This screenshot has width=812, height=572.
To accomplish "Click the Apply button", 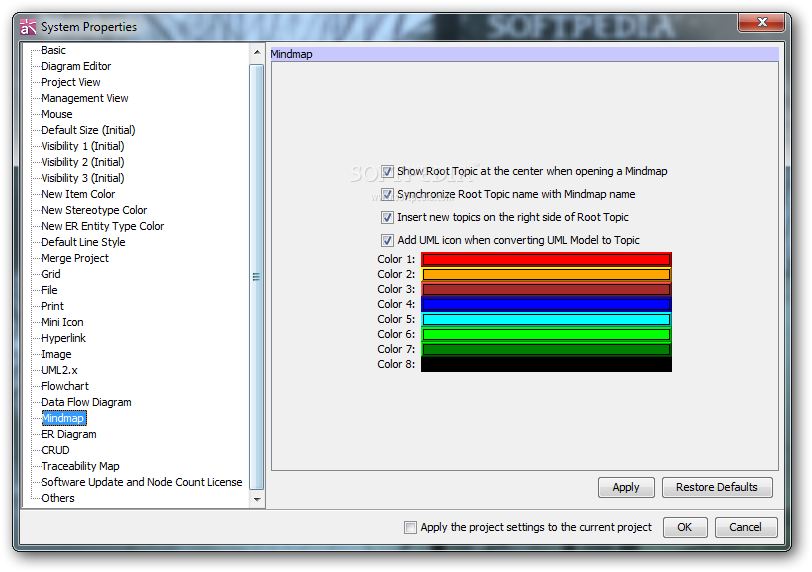I will click(626, 488).
